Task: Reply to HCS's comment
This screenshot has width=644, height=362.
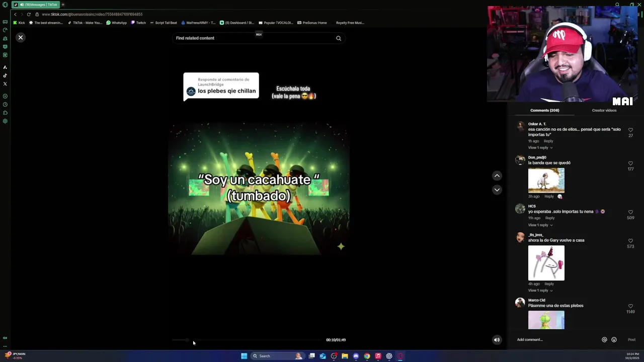Action: click(x=550, y=218)
